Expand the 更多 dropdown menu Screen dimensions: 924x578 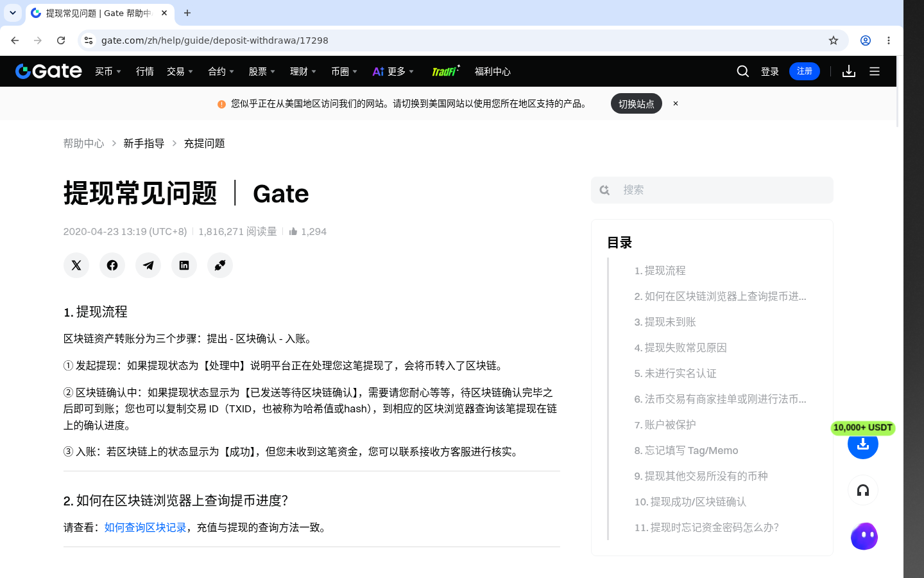click(x=394, y=71)
